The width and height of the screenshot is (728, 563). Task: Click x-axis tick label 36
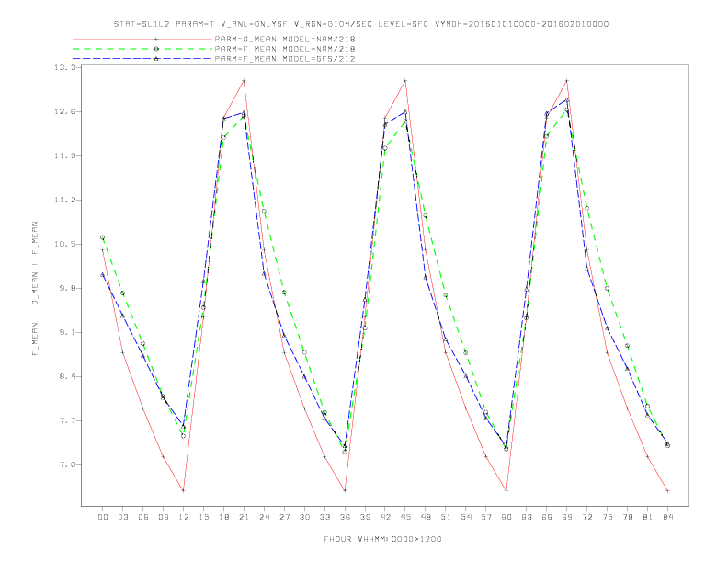(x=345, y=517)
